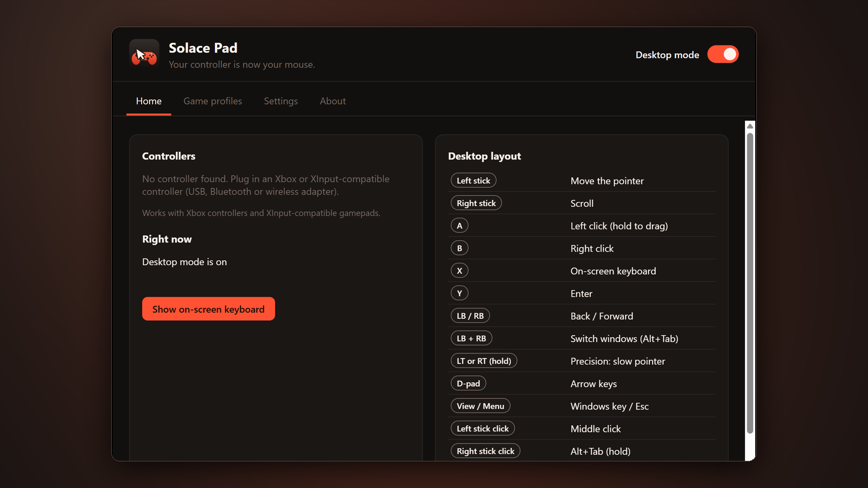This screenshot has width=868, height=488.
Task: Click the 'Move the pointer' text
Action: [607, 181]
